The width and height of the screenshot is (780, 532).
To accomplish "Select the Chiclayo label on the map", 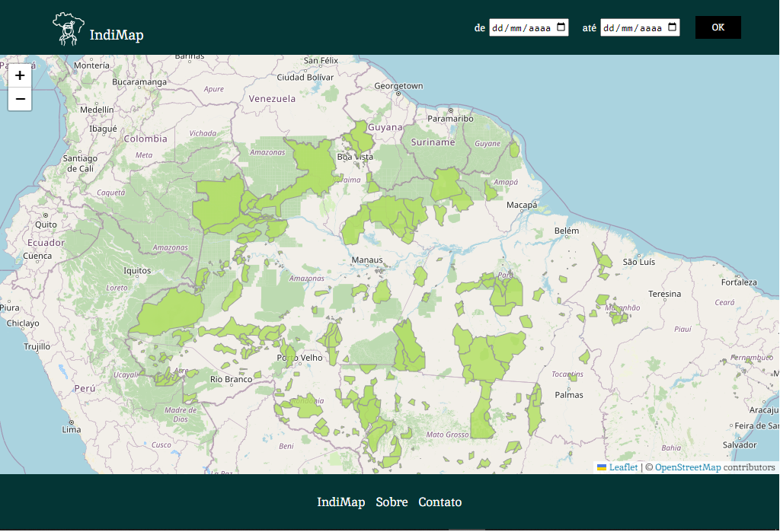I will (x=23, y=323).
